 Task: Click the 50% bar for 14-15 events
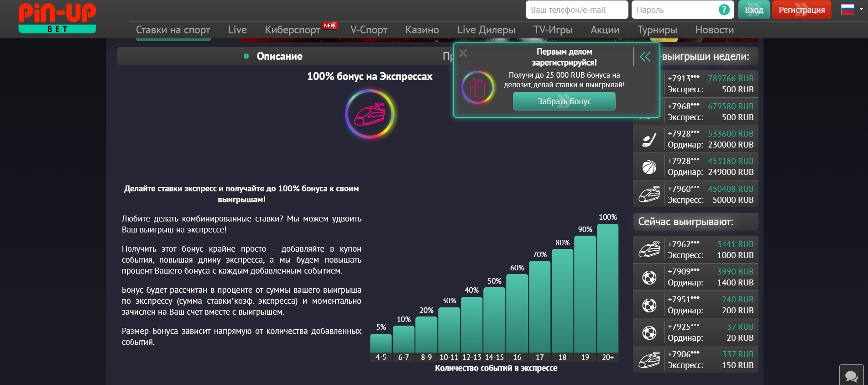pos(494,320)
